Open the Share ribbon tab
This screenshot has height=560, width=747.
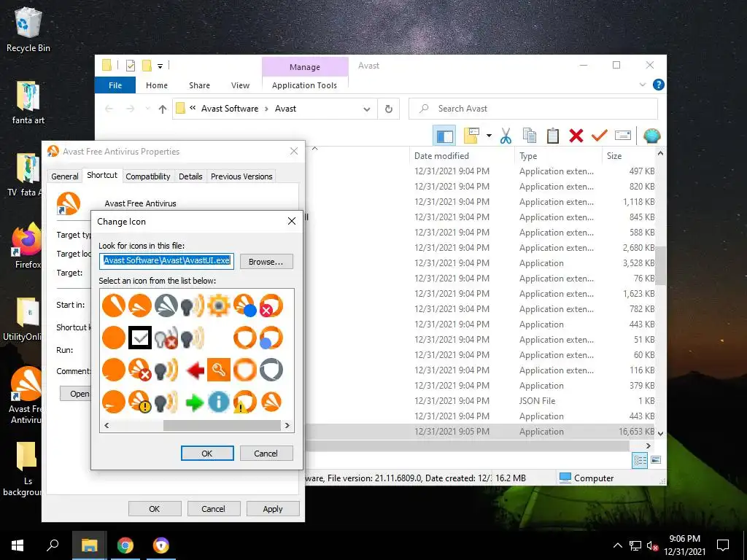click(x=199, y=85)
